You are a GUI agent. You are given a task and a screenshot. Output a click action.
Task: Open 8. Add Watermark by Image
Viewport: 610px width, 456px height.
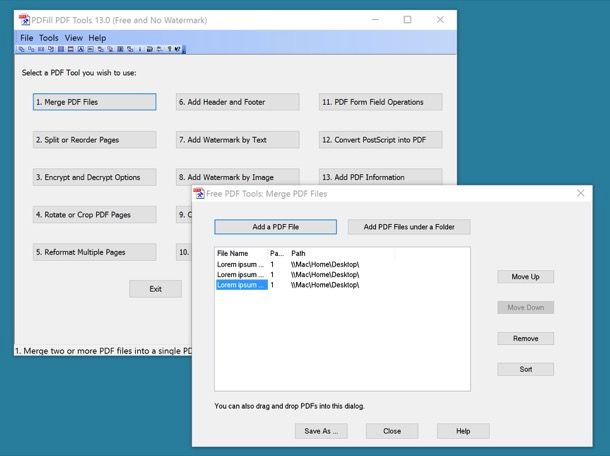coord(238,177)
